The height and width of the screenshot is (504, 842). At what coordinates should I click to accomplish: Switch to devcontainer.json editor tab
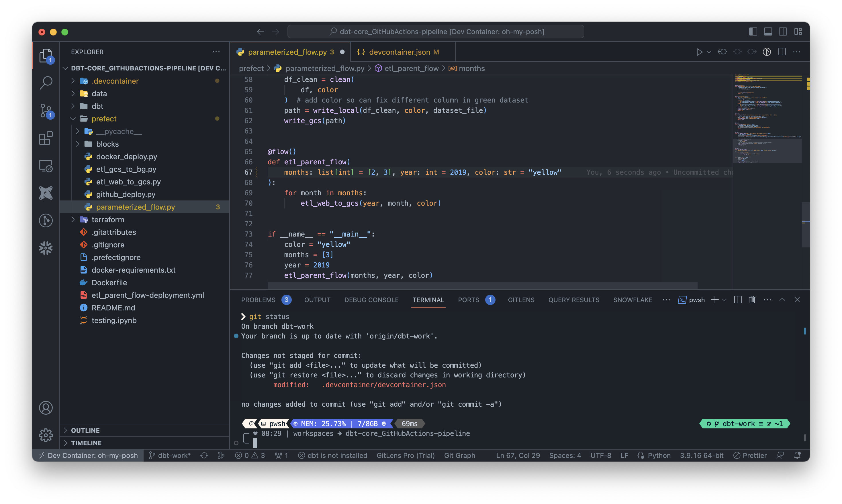coord(403,52)
